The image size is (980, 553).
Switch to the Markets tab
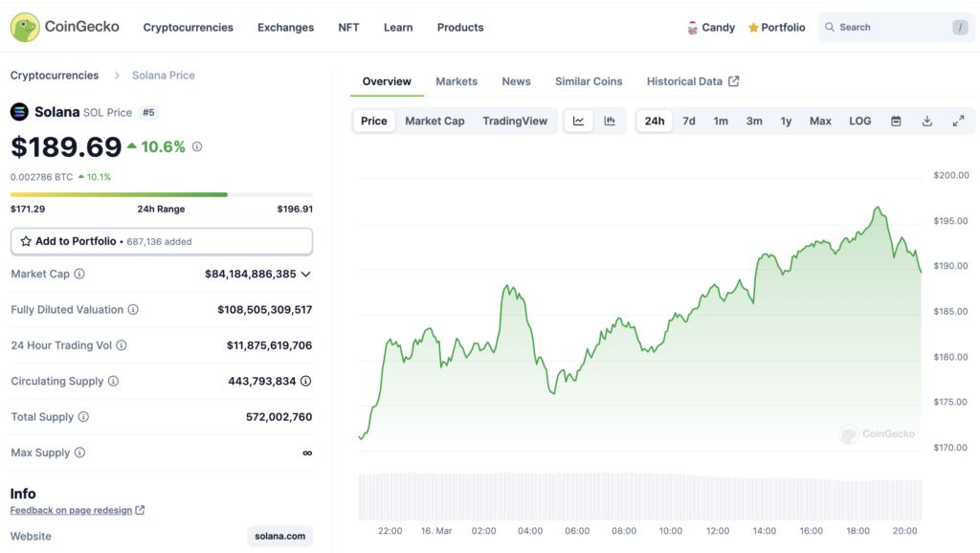click(457, 81)
